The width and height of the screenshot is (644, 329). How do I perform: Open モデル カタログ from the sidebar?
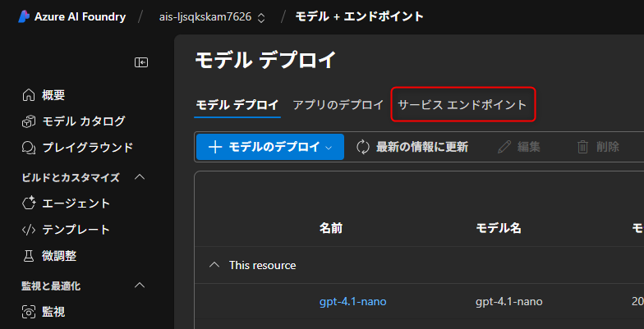pyautogui.click(x=83, y=121)
